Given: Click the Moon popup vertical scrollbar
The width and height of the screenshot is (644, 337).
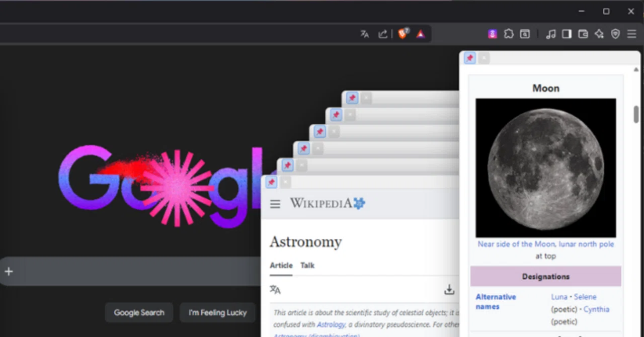Looking at the screenshot, I should coord(636,115).
